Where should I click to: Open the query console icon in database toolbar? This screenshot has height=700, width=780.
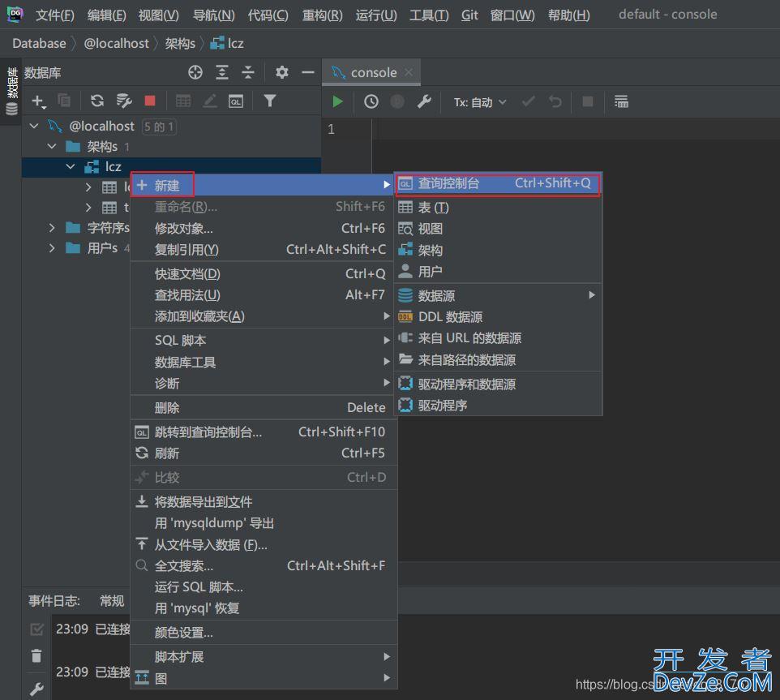[x=236, y=101]
